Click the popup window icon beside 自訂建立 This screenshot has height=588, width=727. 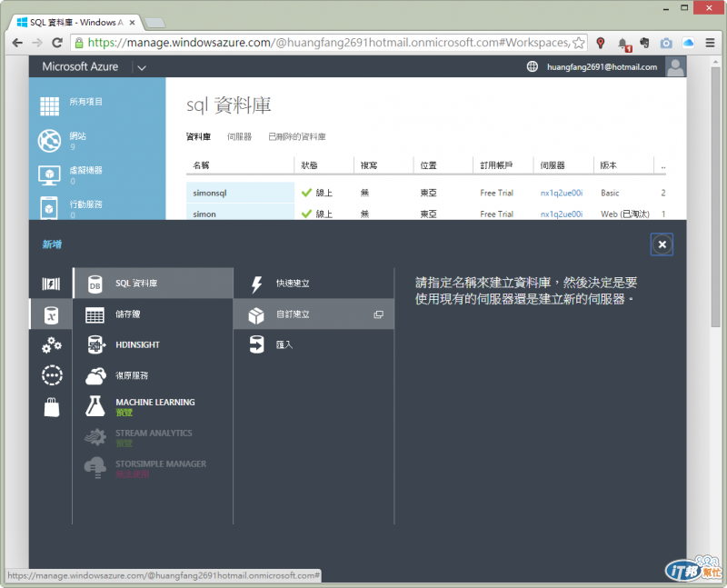378,314
